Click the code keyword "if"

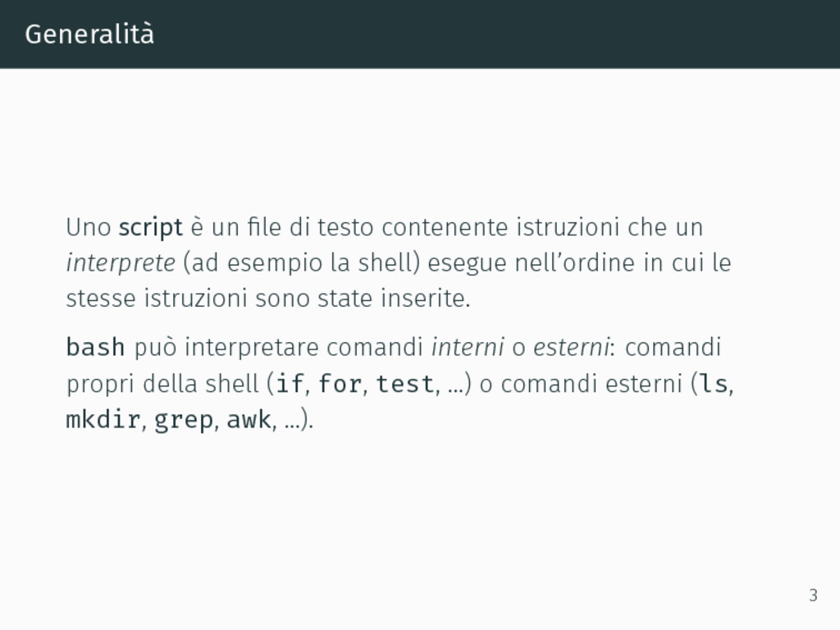290,384
